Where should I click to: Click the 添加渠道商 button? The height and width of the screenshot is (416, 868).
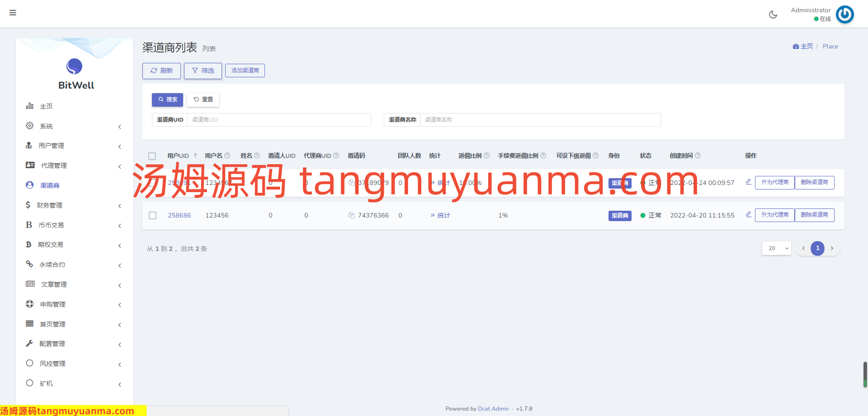pos(245,71)
